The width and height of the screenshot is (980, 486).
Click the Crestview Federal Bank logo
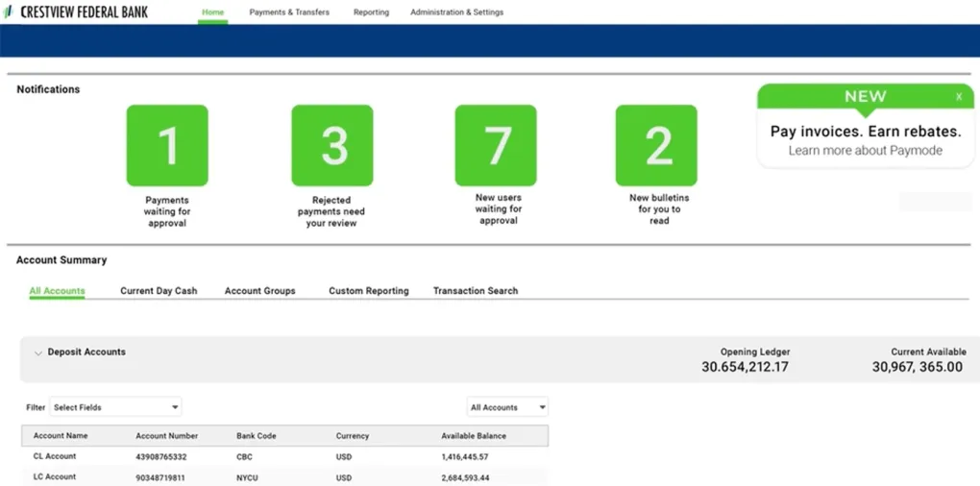(x=77, y=12)
